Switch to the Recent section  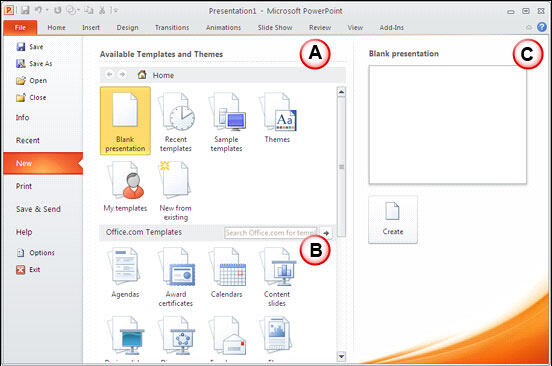(28, 140)
